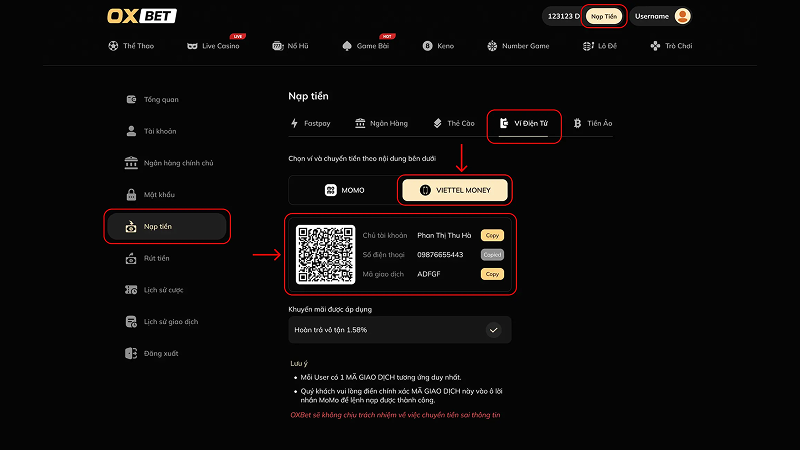Click the Ngân hàng chính chủ bank icon
800x450 pixels.
131,163
